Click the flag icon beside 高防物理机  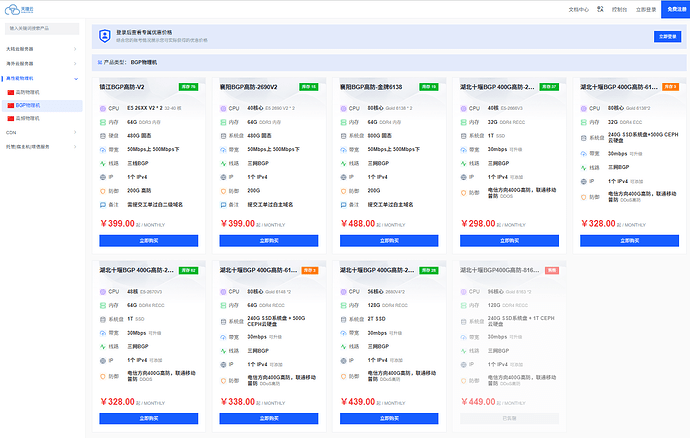click(11, 92)
